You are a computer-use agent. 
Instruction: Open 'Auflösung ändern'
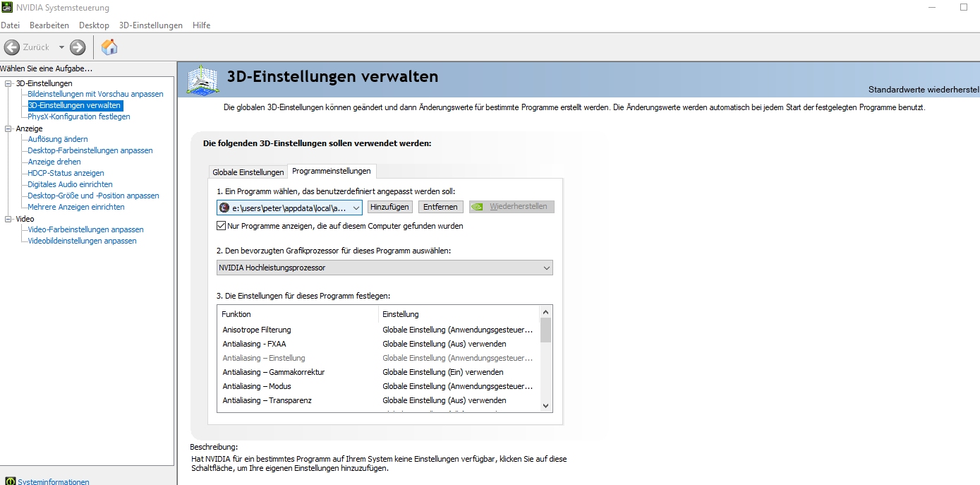pyautogui.click(x=58, y=139)
